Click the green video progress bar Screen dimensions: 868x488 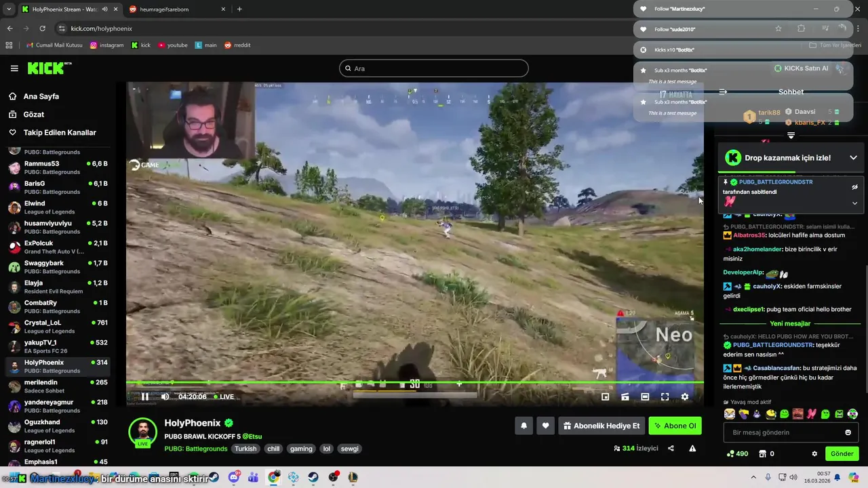click(414, 383)
